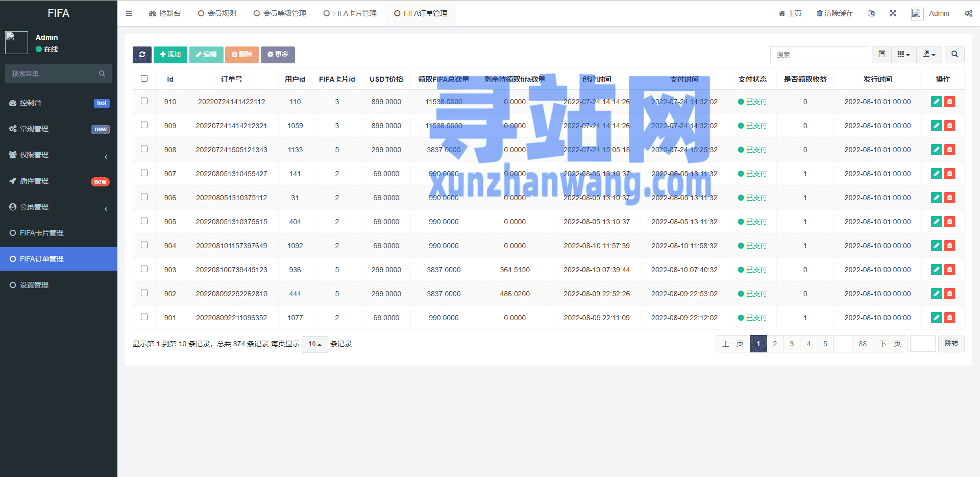980x477 pixels.
Task: Check the select-all checkbox in table header
Action: (144, 79)
